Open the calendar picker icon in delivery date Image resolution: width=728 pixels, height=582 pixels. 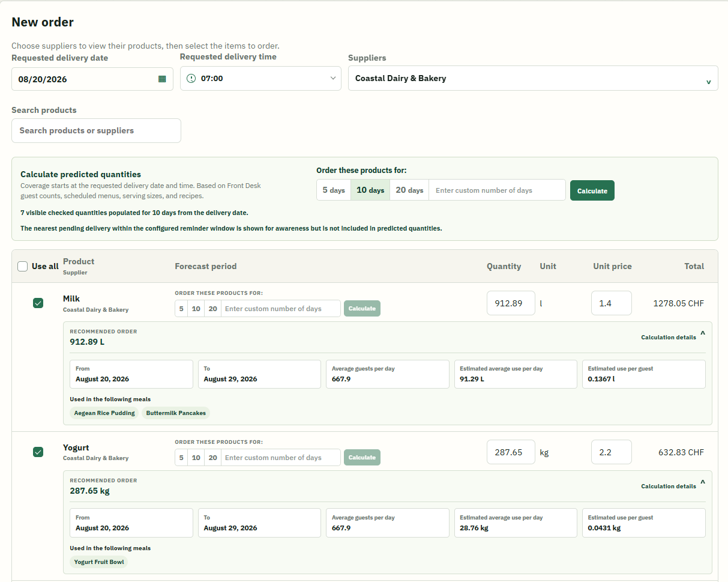tap(162, 79)
